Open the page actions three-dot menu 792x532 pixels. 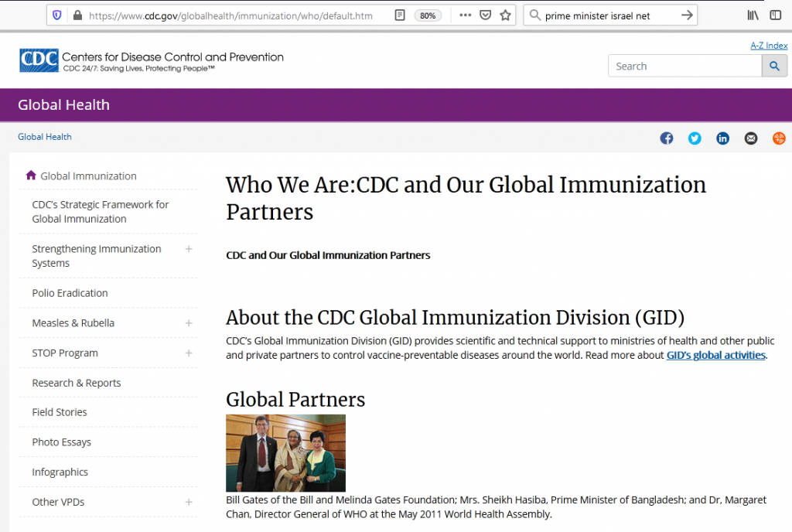click(465, 15)
